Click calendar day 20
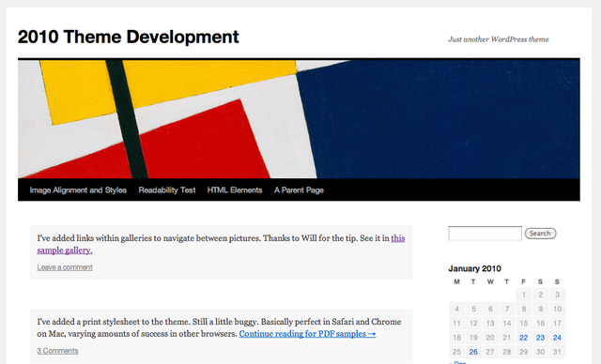The height and width of the screenshot is (364, 601). (490, 338)
